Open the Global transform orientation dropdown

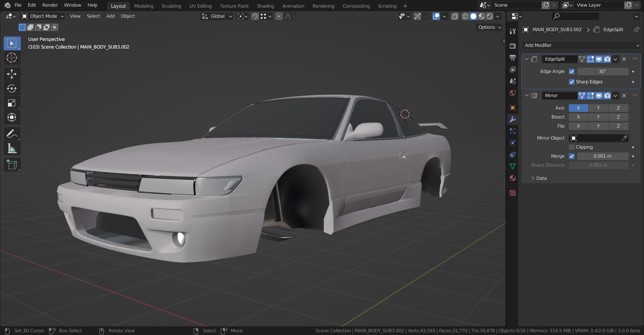point(217,16)
